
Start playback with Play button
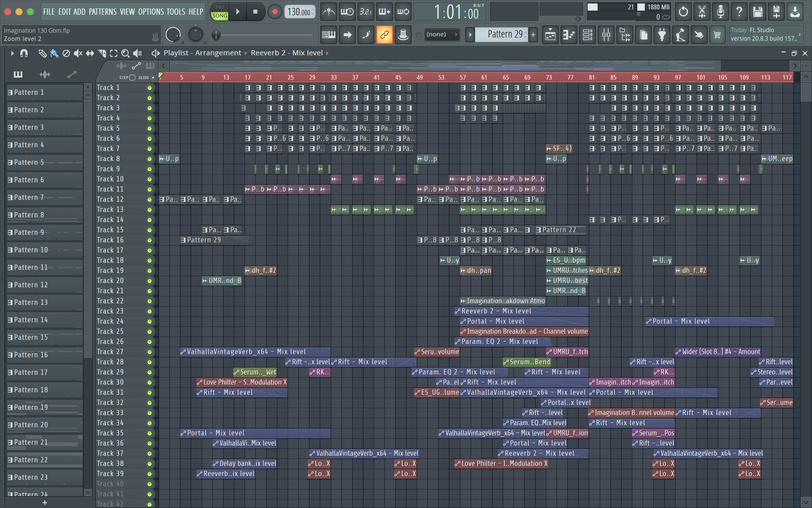(x=238, y=12)
